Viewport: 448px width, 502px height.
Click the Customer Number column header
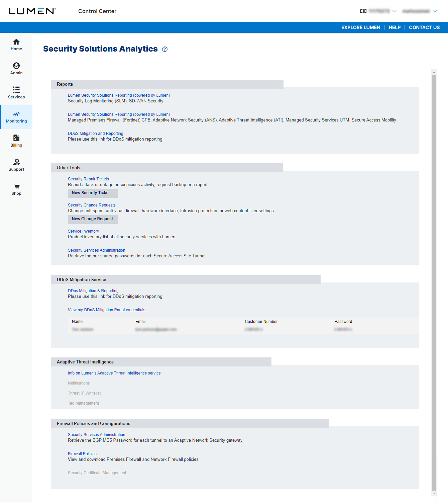pos(261,322)
